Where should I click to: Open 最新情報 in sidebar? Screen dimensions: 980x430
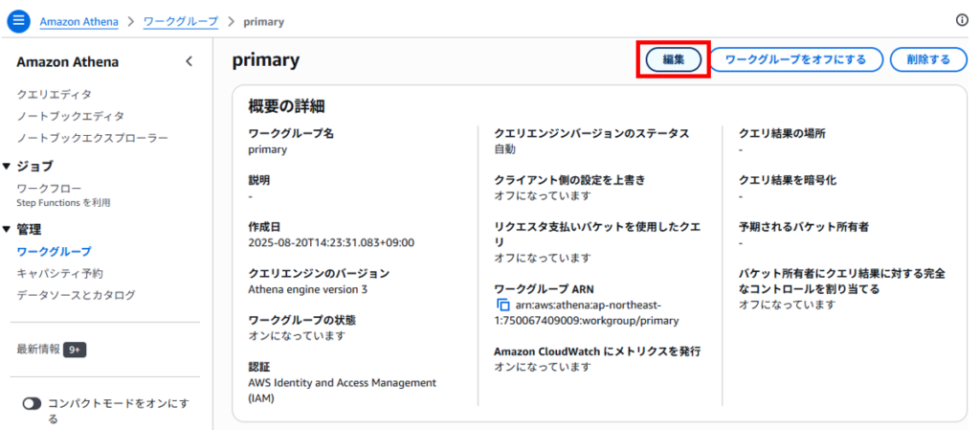click(38, 350)
